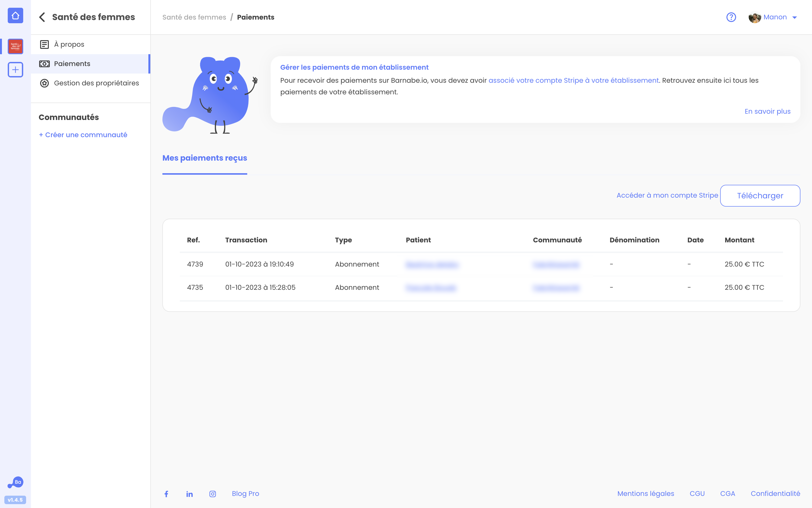812x508 pixels.
Task: Click the Santé des femmes breadcrumb
Action: pos(194,17)
